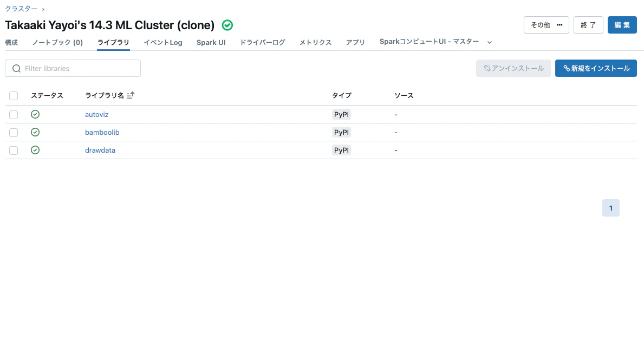Open the ノートブック (0) tab
The image size is (644, 340).
pos(57,42)
